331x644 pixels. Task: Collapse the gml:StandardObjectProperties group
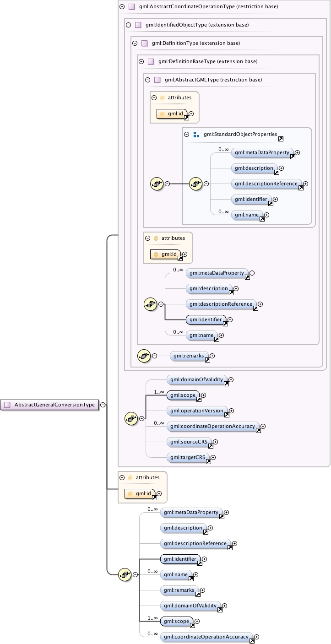point(186,135)
